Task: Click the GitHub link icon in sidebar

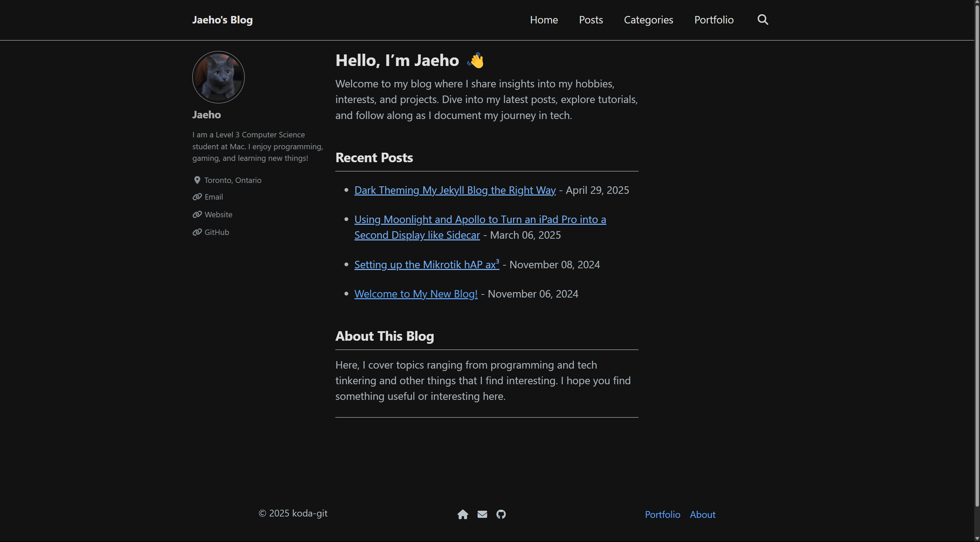Action: (x=197, y=232)
